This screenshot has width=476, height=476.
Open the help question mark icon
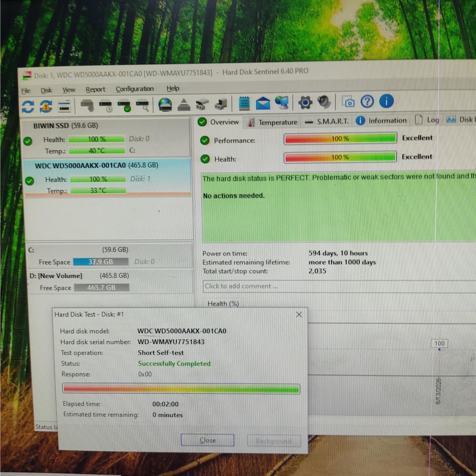point(367,101)
